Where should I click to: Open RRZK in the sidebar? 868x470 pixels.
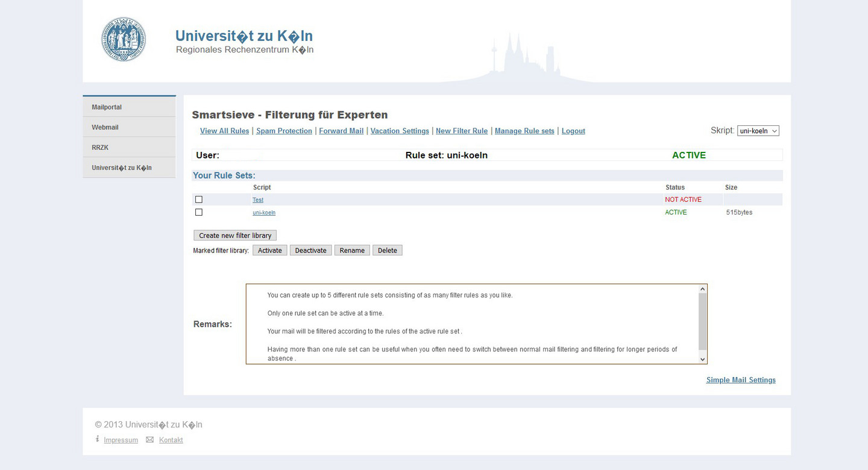point(129,147)
